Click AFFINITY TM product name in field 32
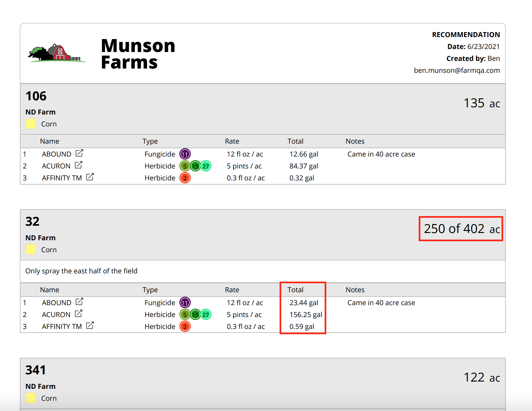Viewport: 532px width, 411px height. (62, 327)
